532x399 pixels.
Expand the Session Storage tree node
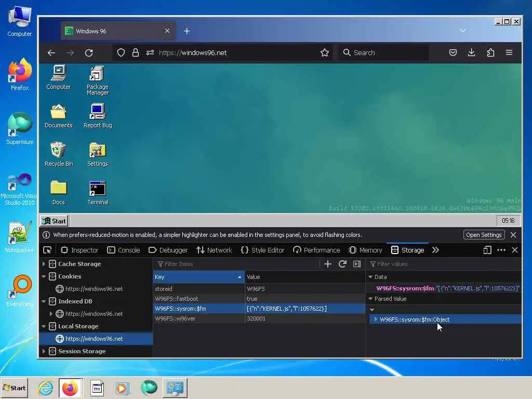click(x=44, y=351)
